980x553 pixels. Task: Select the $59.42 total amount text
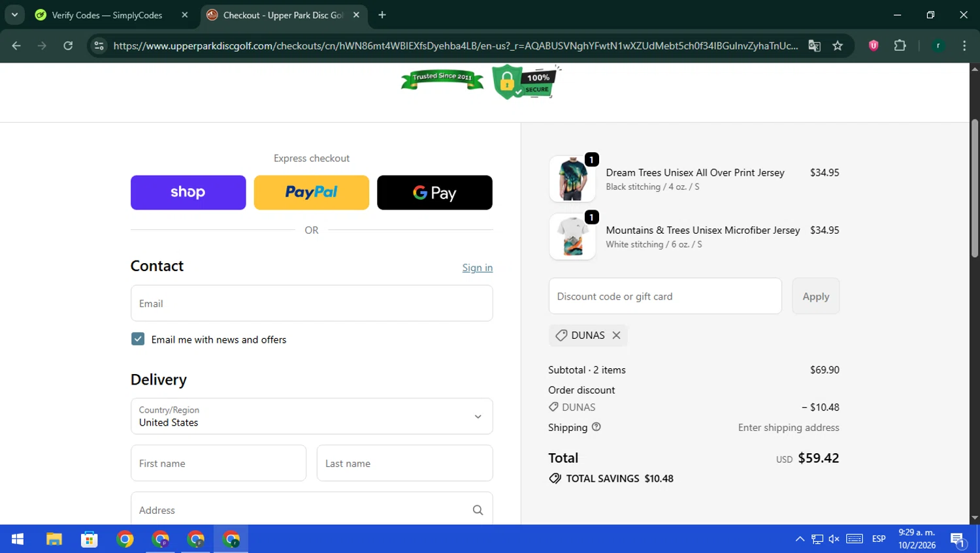pyautogui.click(x=819, y=458)
